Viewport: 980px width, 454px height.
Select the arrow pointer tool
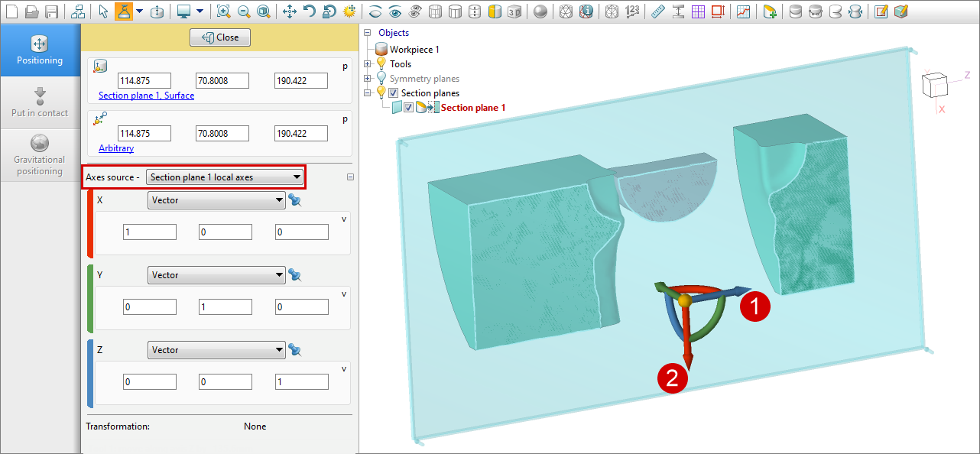pos(103,11)
